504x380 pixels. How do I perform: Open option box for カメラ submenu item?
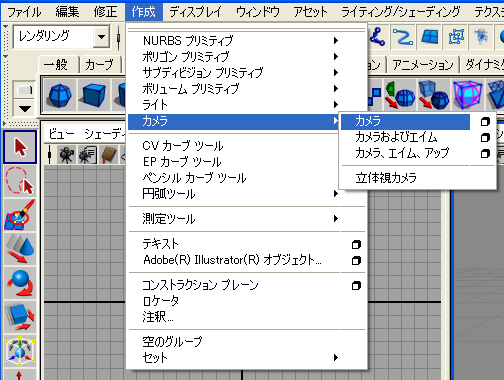pos(485,122)
